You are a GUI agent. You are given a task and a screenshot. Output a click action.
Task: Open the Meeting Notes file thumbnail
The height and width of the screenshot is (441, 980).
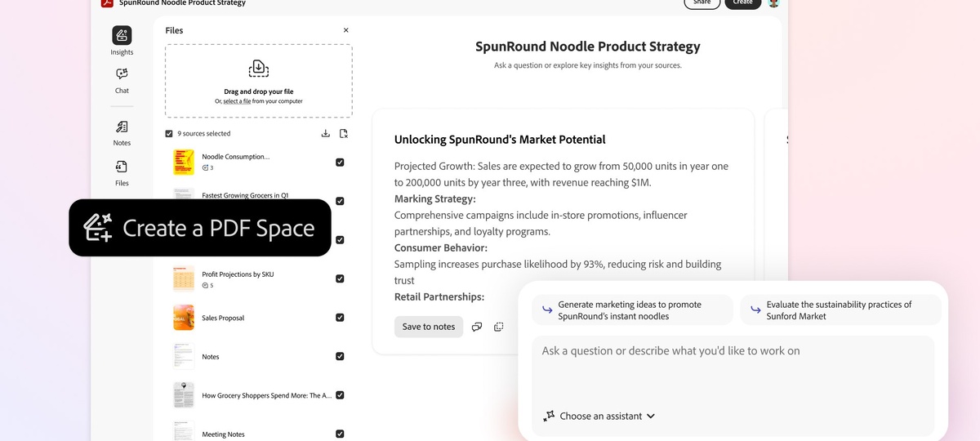tap(183, 432)
